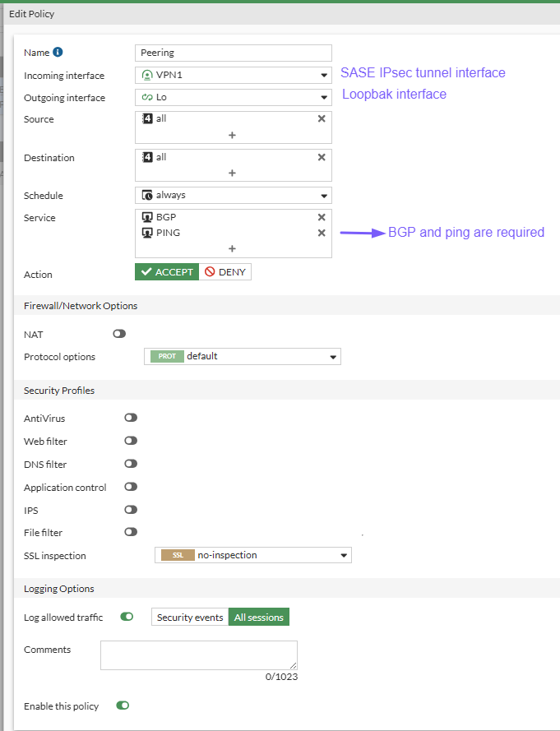Remove the 'all' entry from Source

point(322,118)
